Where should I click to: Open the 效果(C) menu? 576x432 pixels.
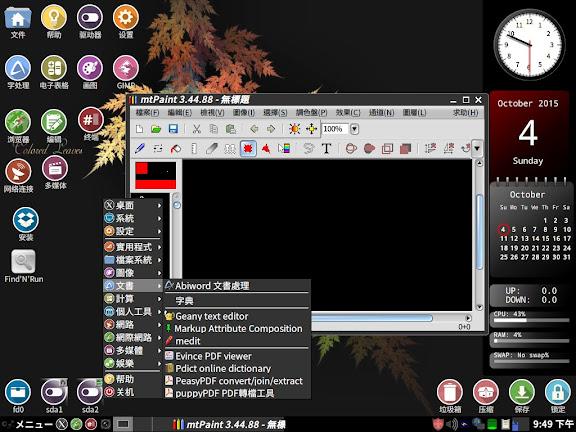point(348,112)
